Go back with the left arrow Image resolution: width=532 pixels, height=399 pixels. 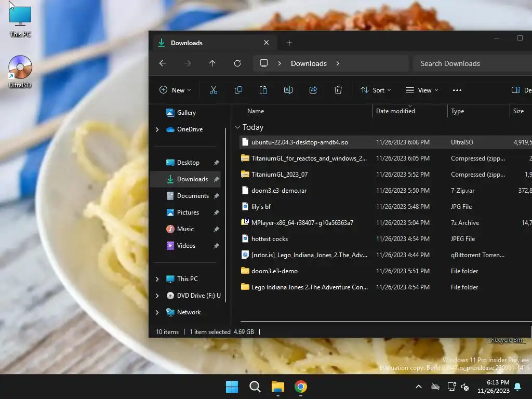click(x=163, y=63)
